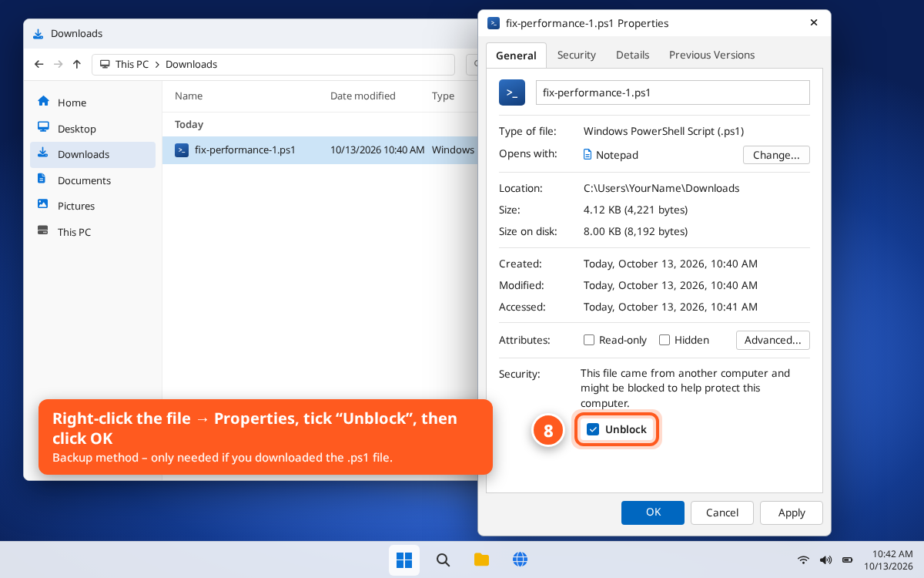The height and width of the screenshot is (578, 924).
Task: Click the Notepad icon beside Opens with
Action: 588,155
